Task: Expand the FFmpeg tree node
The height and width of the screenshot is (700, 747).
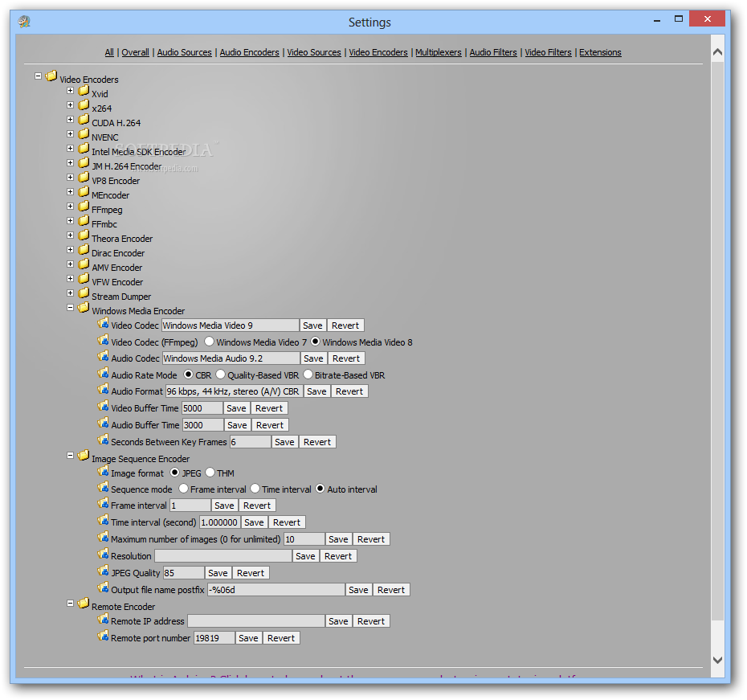Action: (x=71, y=207)
